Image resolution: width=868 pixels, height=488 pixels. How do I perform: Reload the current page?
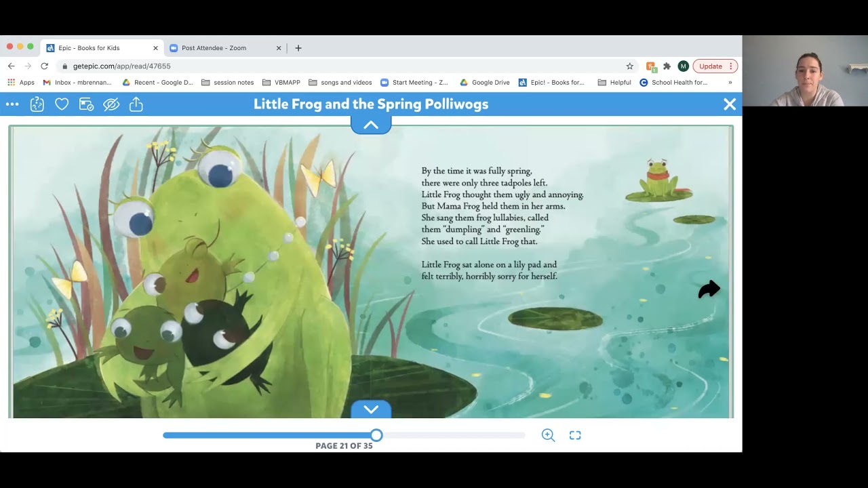click(45, 66)
